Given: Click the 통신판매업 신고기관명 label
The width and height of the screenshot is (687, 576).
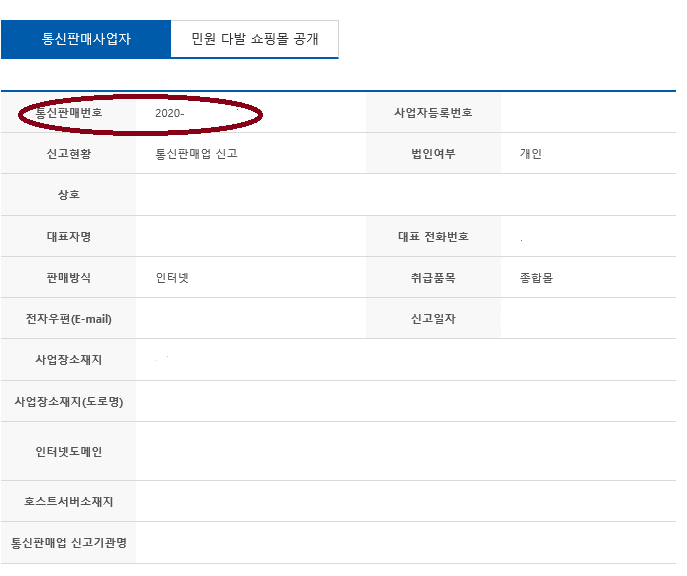Looking at the screenshot, I should point(69,543).
